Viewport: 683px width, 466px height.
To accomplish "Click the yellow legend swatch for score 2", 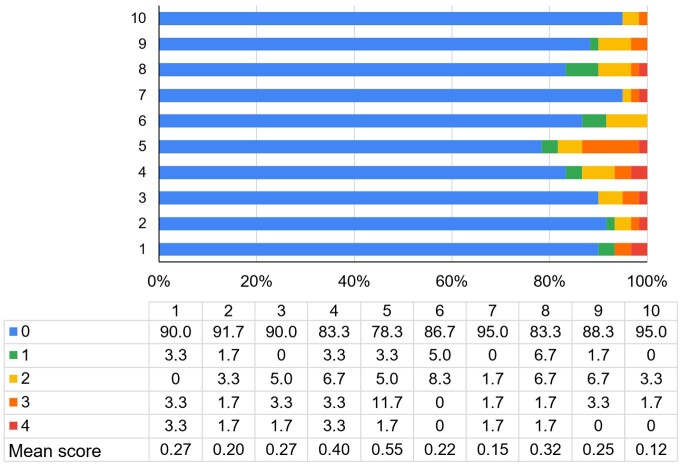I will 12,380.
